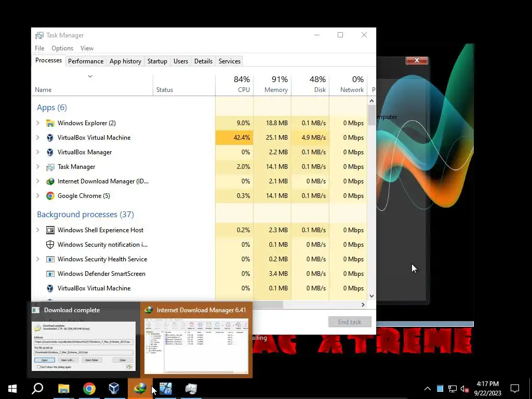Show hidden system tray icons

428,389
